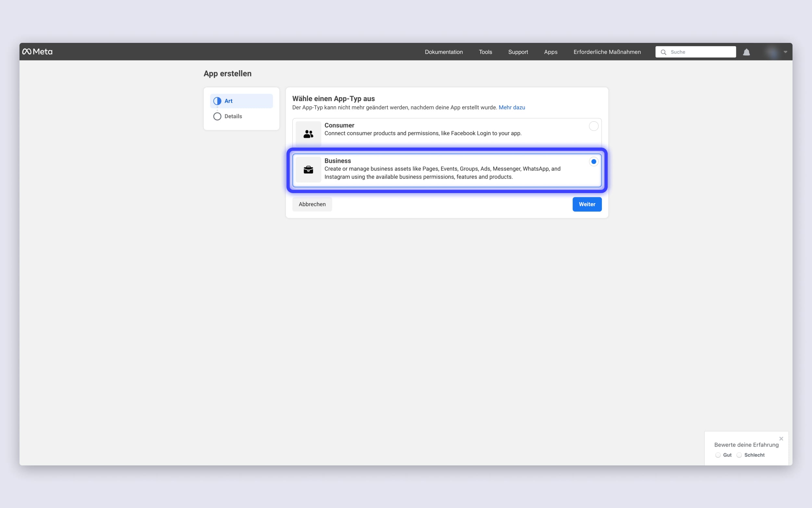Click the Business heading text
This screenshot has height=508, width=812.
[337, 161]
